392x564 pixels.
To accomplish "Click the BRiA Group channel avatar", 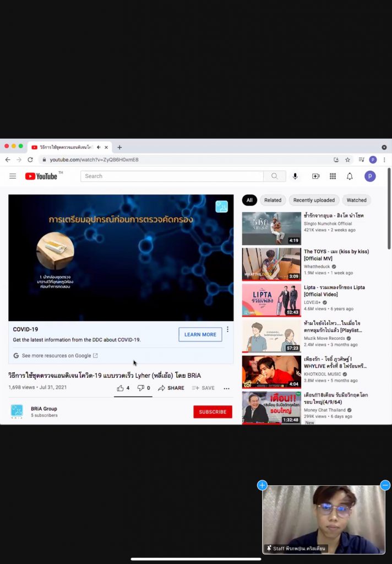I will point(17,411).
